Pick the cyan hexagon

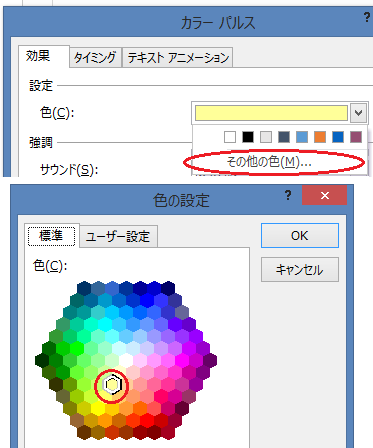click(x=105, y=324)
